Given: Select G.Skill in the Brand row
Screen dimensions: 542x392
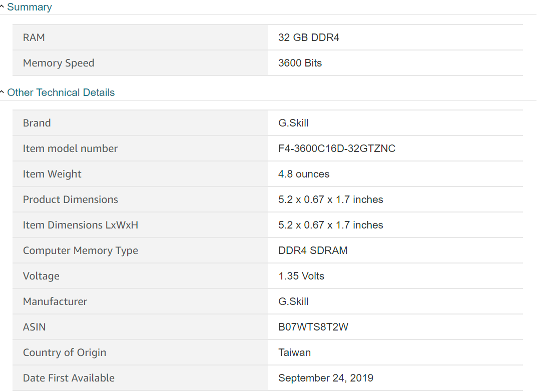Looking at the screenshot, I should click(x=293, y=123).
